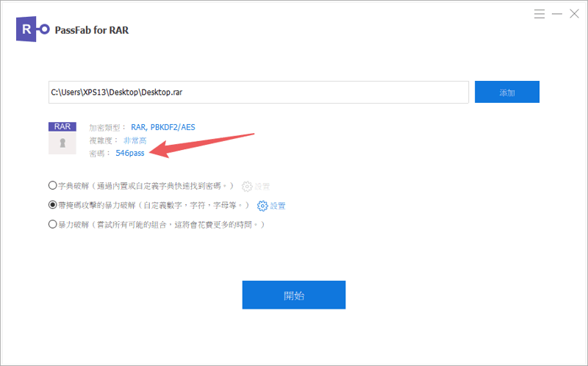Click the purple RAR badge label
This screenshot has width=588, height=366.
62,126
